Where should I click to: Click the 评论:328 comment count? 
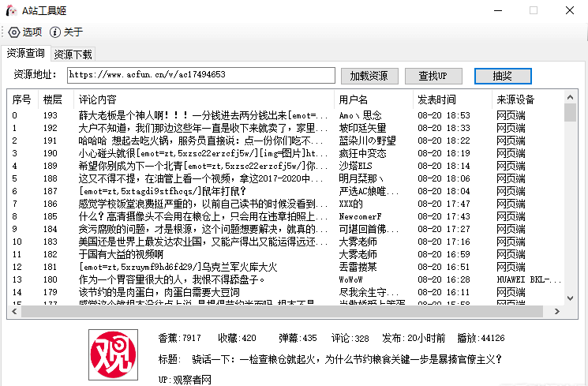(350, 339)
